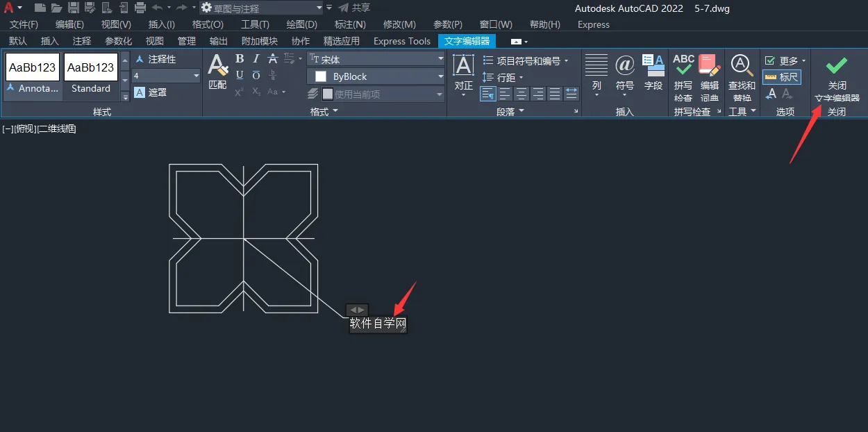
Task: Open the Modify (修改) menu
Action: point(399,24)
